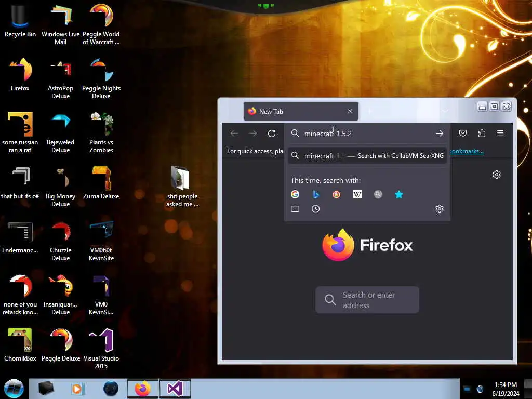Open some russian ran a rat icon
The height and width of the screenshot is (399, 532).
point(20,132)
